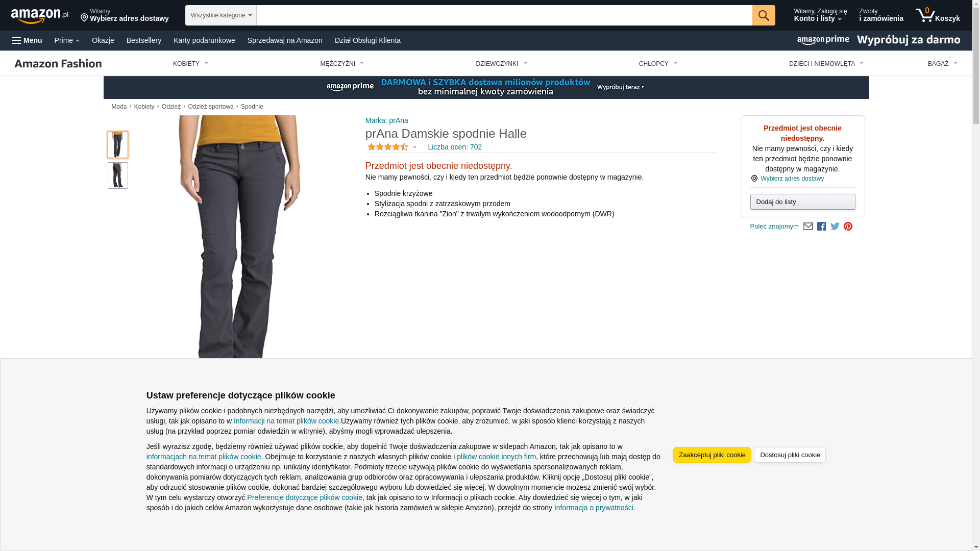980x551 pixels.
Task: Focus the Amazon search input field
Action: [x=504, y=15]
